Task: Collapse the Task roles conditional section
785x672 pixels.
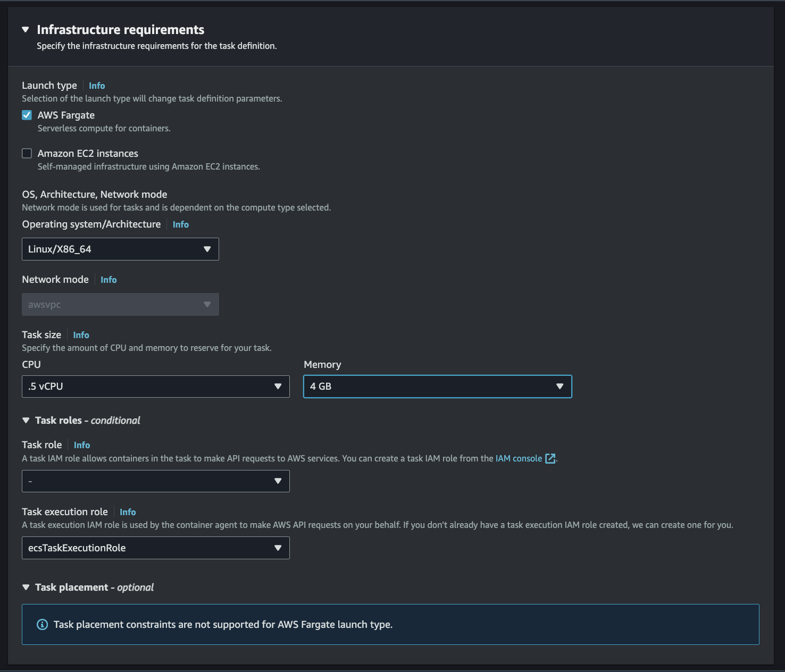Action: coord(26,420)
